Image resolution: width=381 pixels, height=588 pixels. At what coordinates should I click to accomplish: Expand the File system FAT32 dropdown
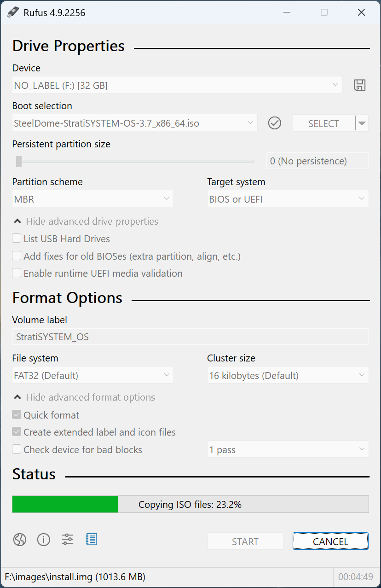[x=92, y=375]
